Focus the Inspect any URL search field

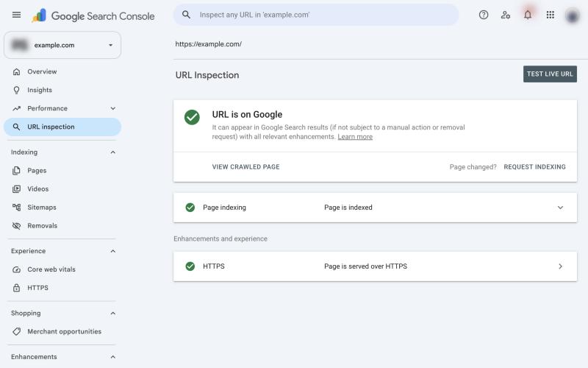(x=316, y=15)
